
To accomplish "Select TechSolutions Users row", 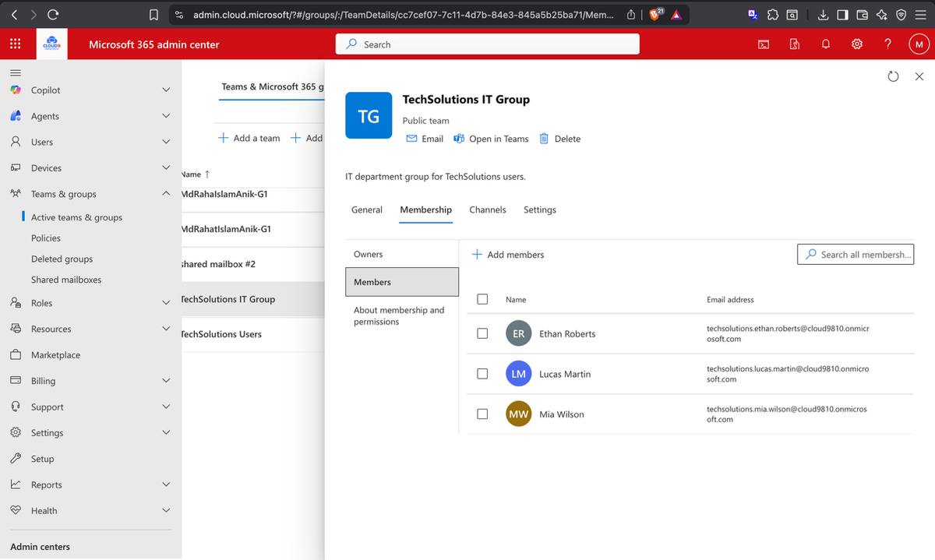I will [x=253, y=334].
